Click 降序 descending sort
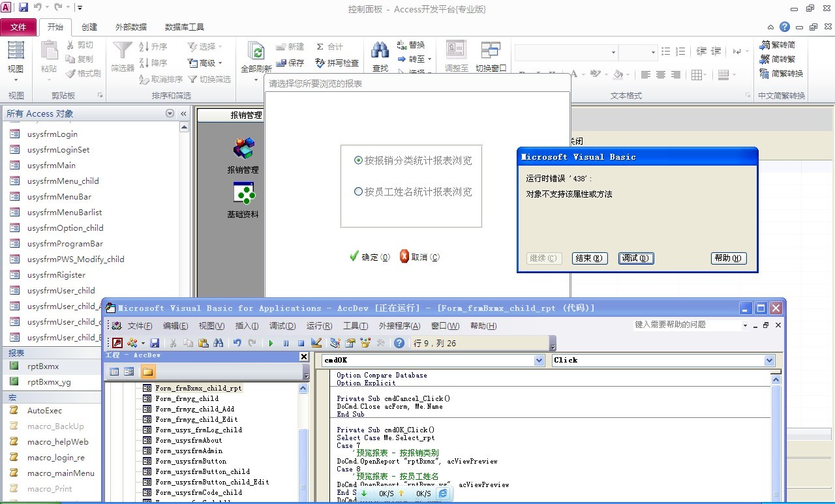 pyautogui.click(x=154, y=63)
